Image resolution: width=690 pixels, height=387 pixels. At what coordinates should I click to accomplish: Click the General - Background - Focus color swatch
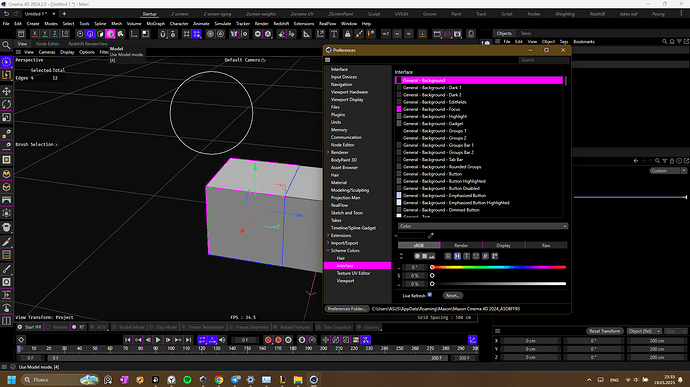pyautogui.click(x=399, y=109)
